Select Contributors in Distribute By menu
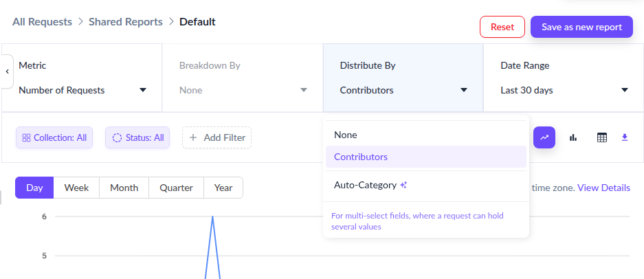The width and height of the screenshot is (644, 279). coord(426,157)
